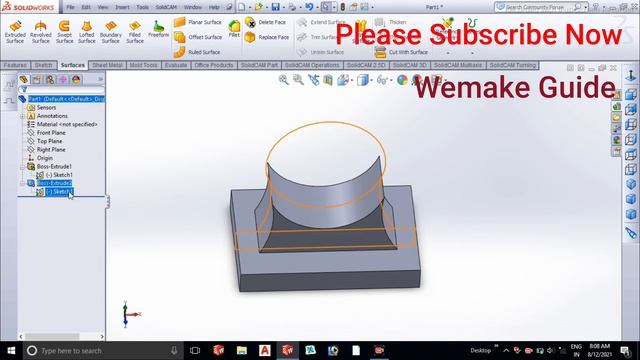Select the Extruded Surface tool
The width and height of the screenshot is (640, 360).
tap(15, 32)
